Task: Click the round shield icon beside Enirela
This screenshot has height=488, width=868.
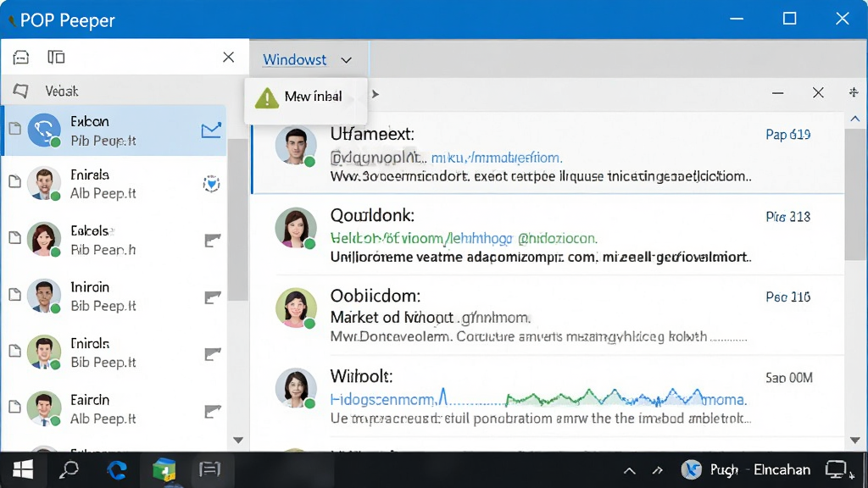Action: click(211, 184)
